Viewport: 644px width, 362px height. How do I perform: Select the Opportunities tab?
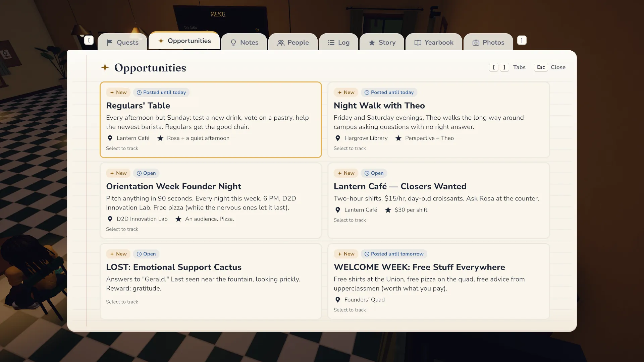(184, 41)
